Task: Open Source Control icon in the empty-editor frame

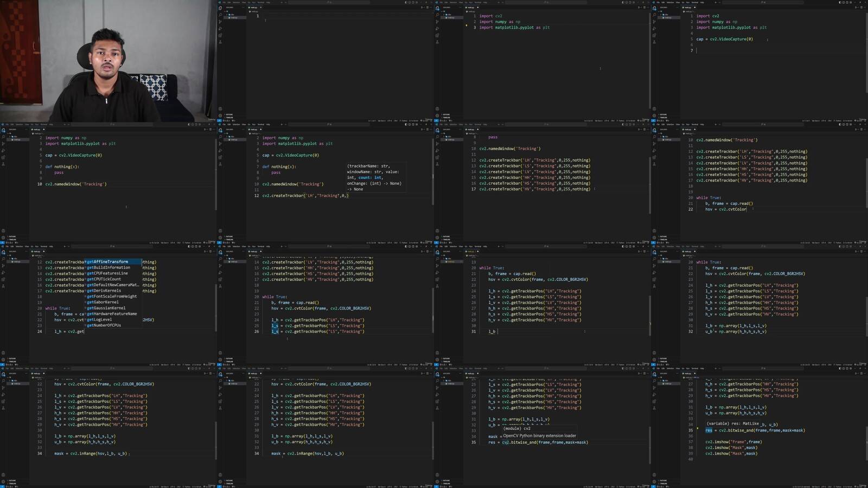Action: pyautogui.click(x=220, y=22)
